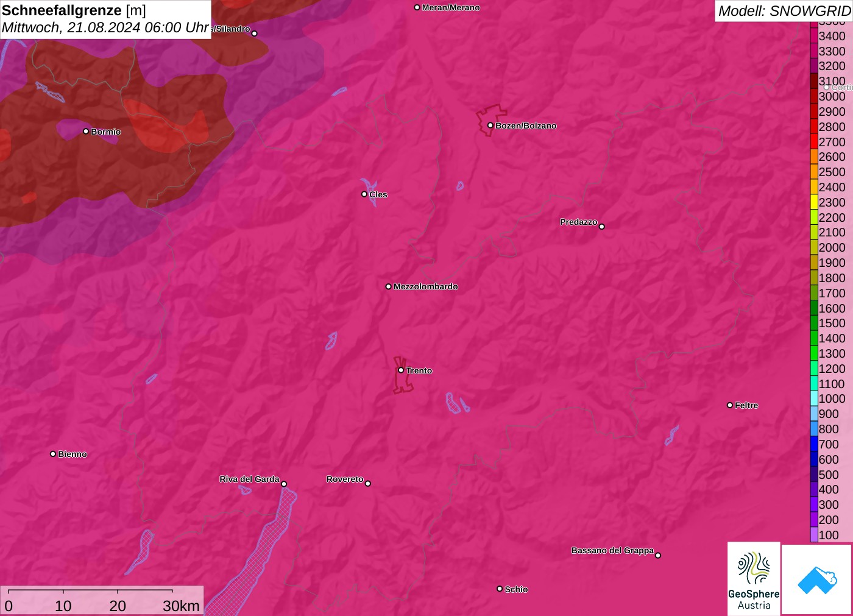Click the 'Riva del Garda' map label
The image size is (853, 616).
coord(249,479)
